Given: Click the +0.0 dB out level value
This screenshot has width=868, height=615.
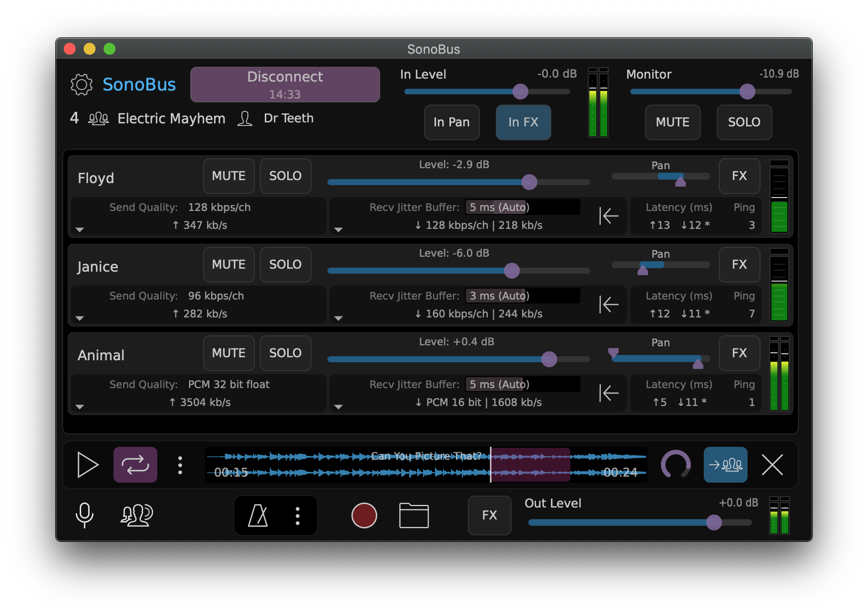Looking at the screenshot, I should [739, 503].
